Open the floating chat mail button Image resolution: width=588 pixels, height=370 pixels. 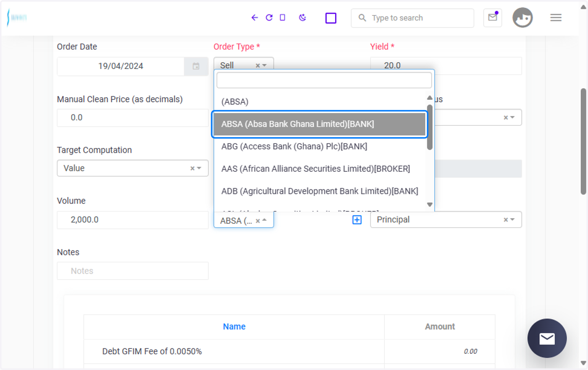547,338
